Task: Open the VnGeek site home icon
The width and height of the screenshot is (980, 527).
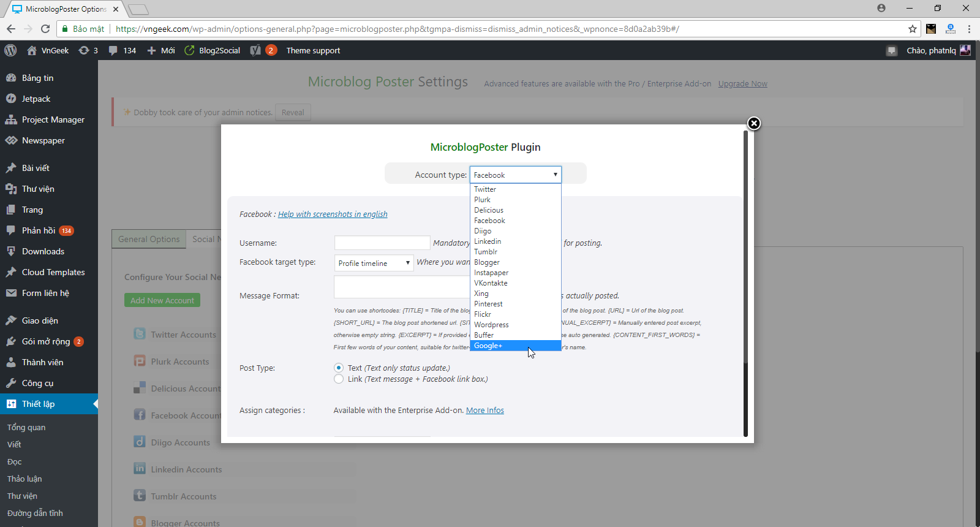Action: tap(32, 50)
